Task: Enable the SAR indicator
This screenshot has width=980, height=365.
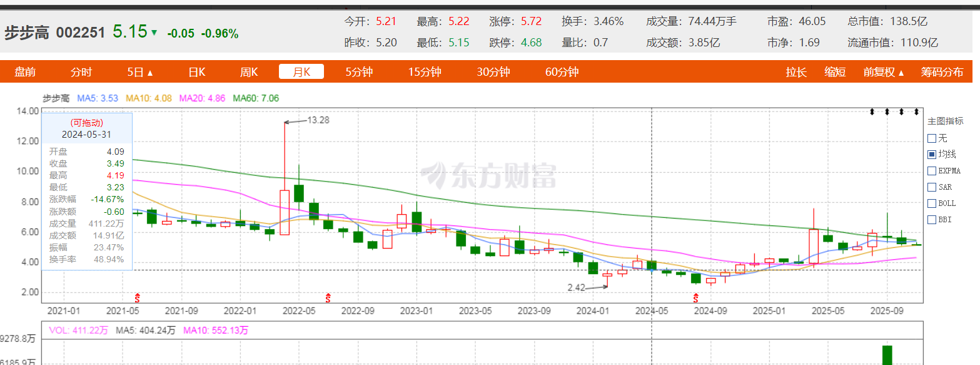Action: pyautogui.click(x=932, y=187)
